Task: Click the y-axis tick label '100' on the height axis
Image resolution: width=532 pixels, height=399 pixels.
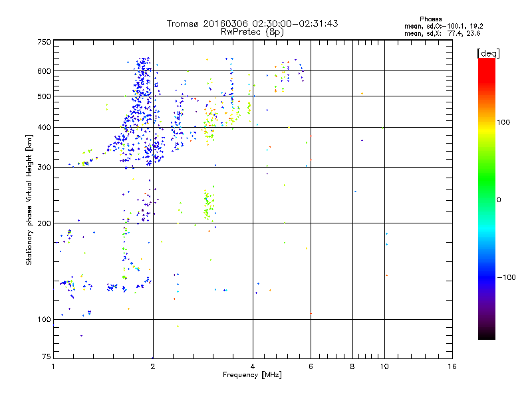Action: tap(44, 320)
